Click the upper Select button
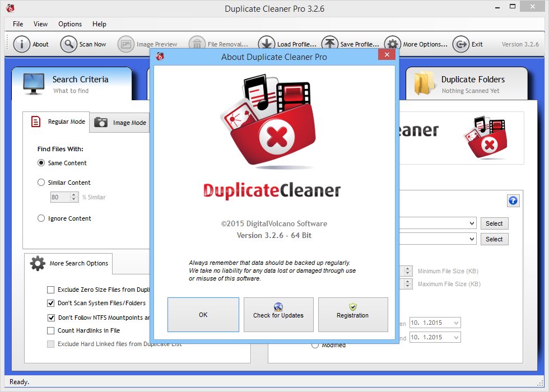Screen dimensions: 549x392 (x=494, y=223)
